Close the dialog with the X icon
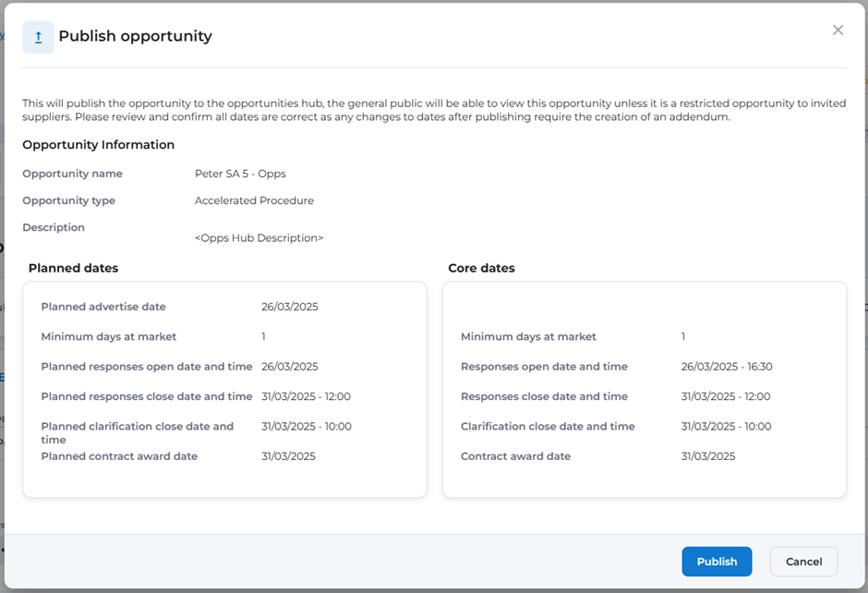 pos(838,30)
